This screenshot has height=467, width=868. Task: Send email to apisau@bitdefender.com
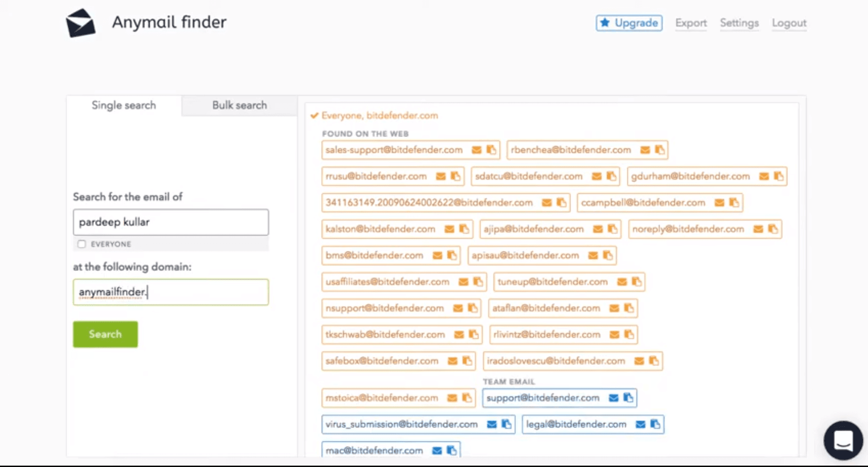(593, 255)
